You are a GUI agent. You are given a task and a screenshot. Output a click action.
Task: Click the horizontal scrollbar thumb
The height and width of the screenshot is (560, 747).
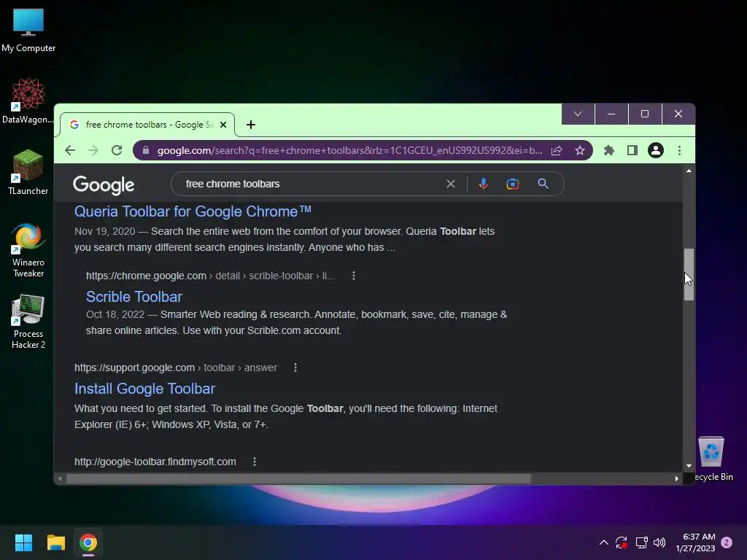coord(298,478)
